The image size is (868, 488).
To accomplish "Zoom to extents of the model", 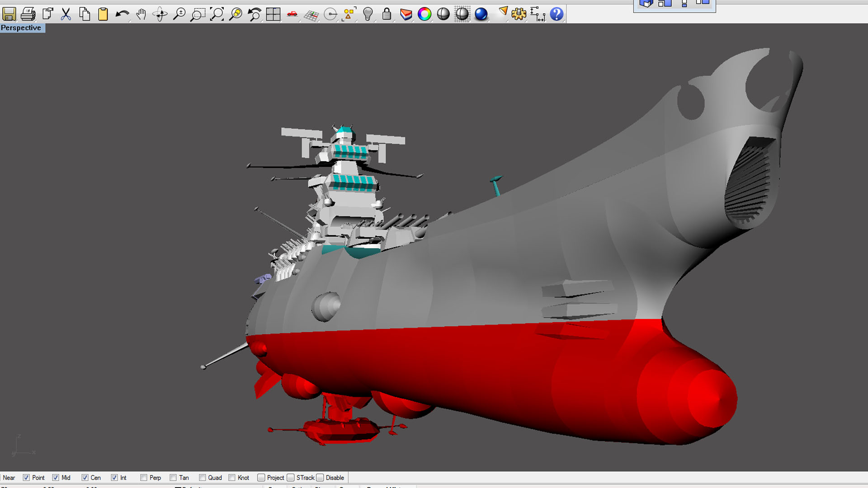I will (217, 14).
